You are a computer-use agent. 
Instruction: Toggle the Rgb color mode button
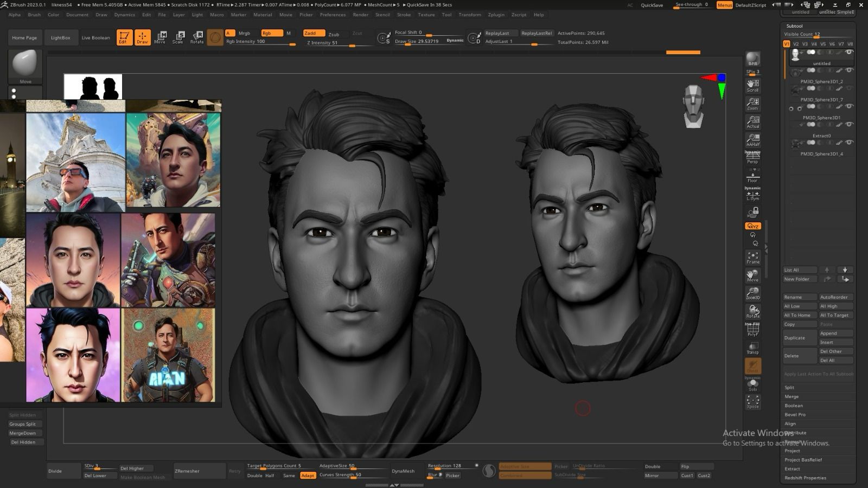tap(272, 33)
